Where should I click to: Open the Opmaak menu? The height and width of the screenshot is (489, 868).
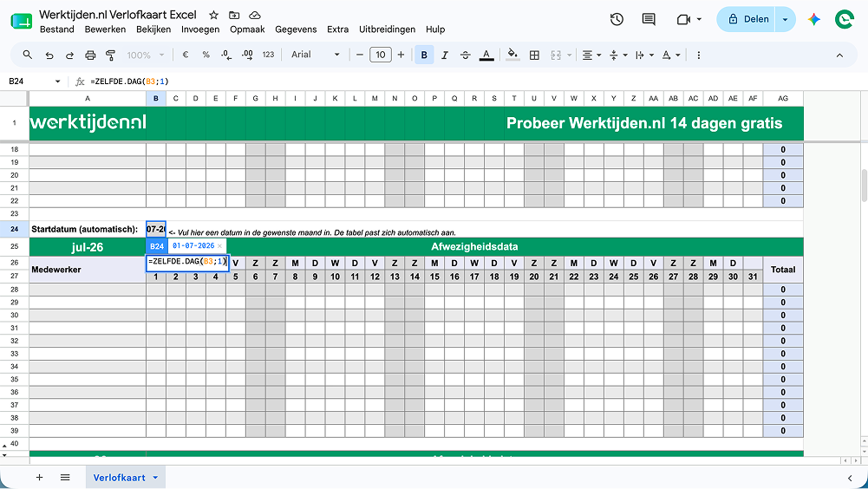[x=247, y=29]
